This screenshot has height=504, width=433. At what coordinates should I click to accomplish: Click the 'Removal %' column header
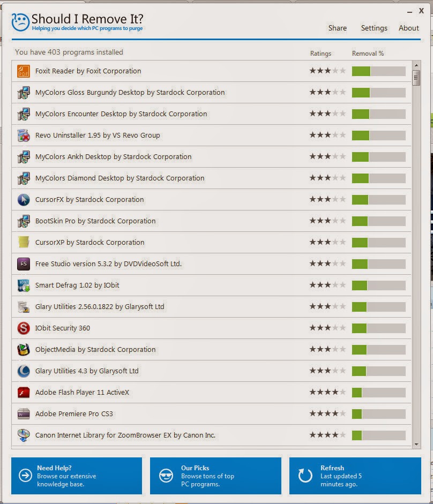tap(368, 54)
